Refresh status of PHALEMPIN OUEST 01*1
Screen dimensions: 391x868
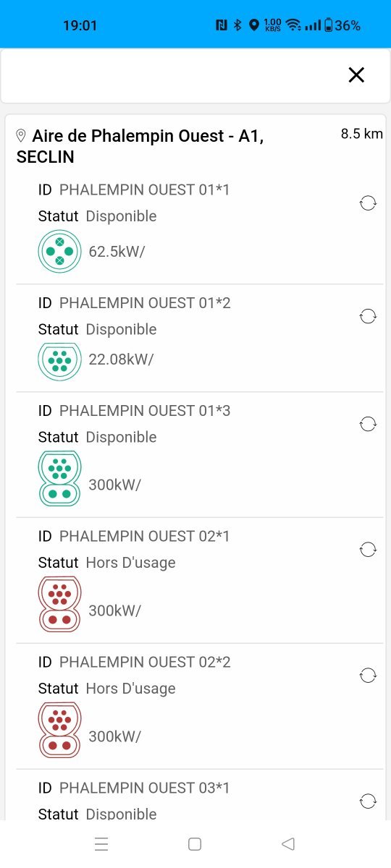pyautogui.click(x=368, y=203)
